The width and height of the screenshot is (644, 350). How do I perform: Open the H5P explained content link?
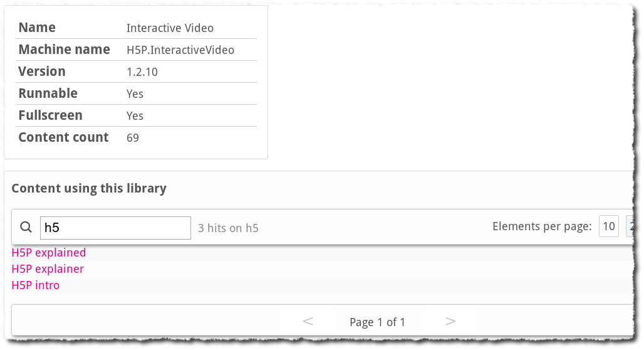coord(49,253)
